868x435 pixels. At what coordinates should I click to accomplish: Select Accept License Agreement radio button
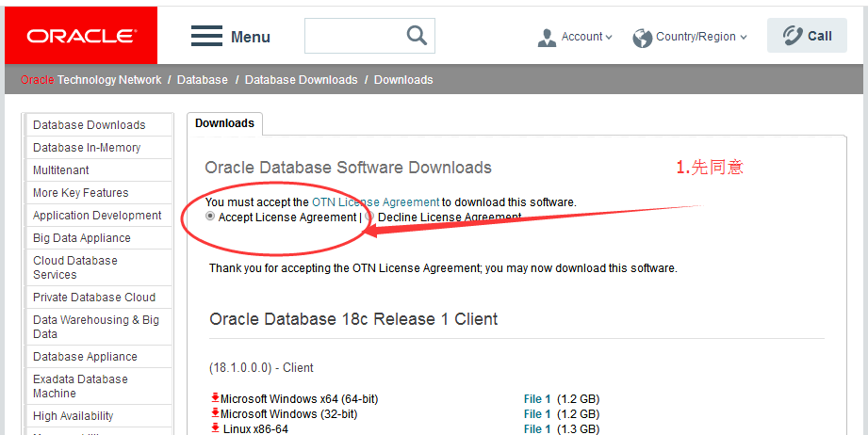[210, 217]
